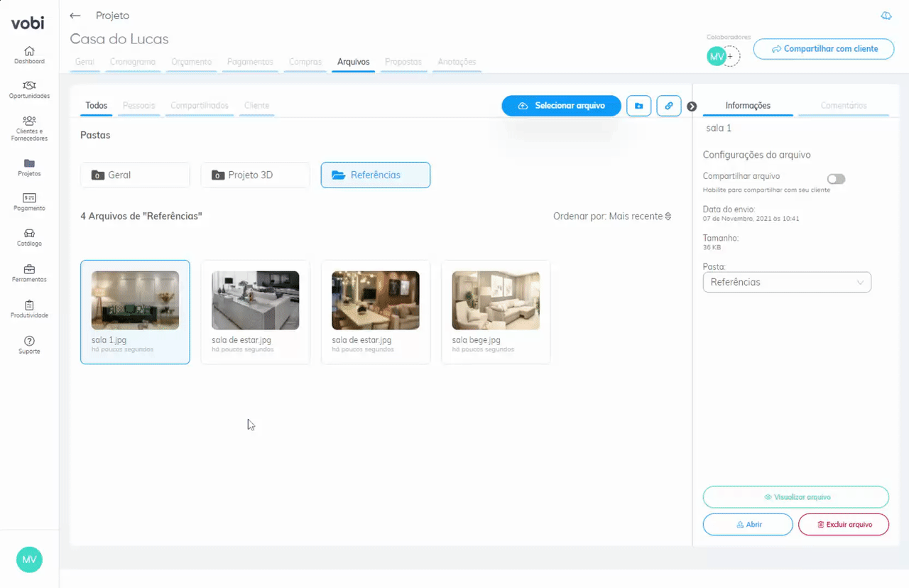Open the Orçamento tab
Viewport: 909px width, 588px height.
click(x=191, y=62)
